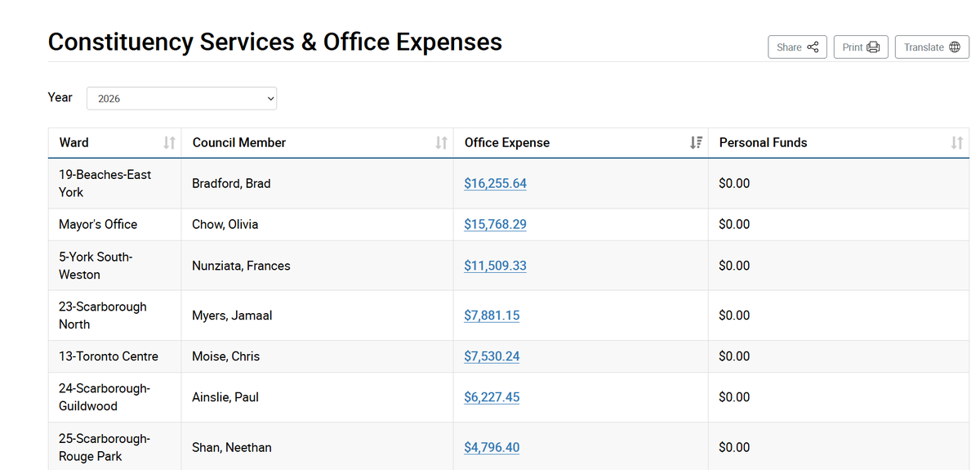This screenshot has width=980, height=470.
Task: Click the name Shan, Neethan
Action: [x=232, y=447]
